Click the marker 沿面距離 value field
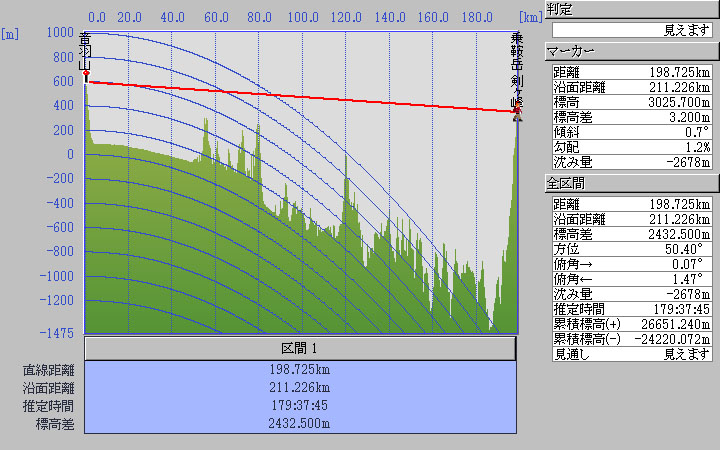This screenshot has width=720, height=450. coord(666,87)
